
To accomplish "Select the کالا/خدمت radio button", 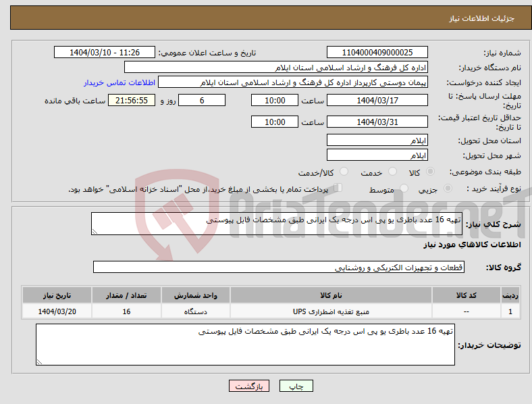I will [344, 172].
